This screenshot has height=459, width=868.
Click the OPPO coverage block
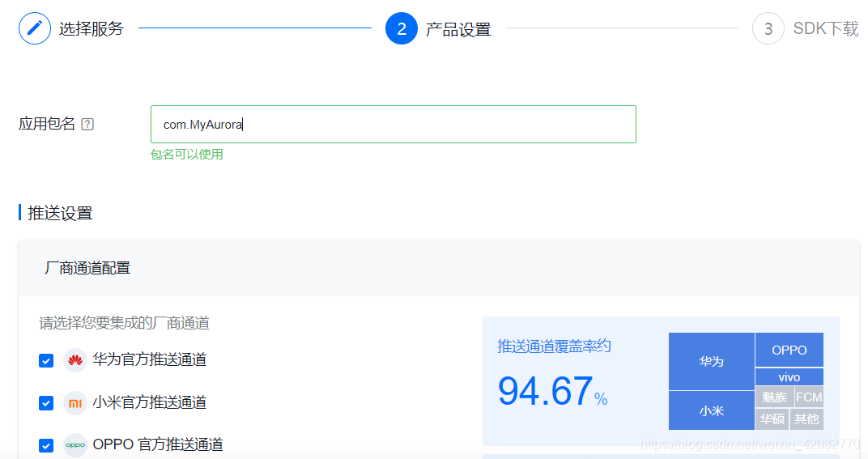[789, 350]
